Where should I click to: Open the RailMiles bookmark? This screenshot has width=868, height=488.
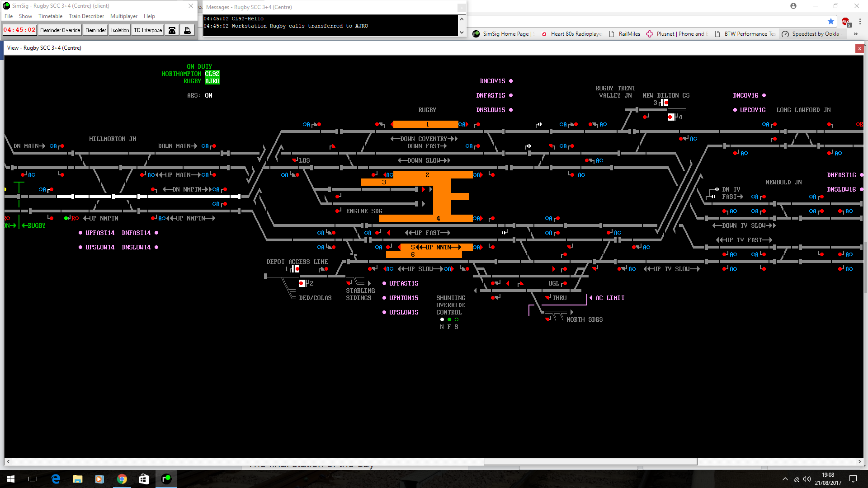(624, 34)
